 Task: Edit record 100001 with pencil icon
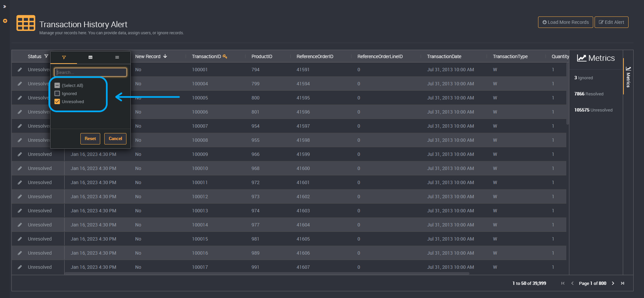(20, 70)
